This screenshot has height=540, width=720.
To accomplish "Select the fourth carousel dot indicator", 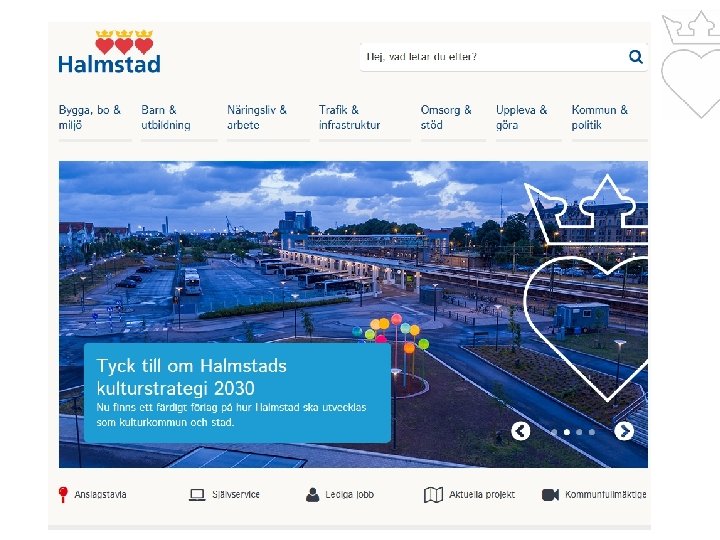I will tap(592, 432).
